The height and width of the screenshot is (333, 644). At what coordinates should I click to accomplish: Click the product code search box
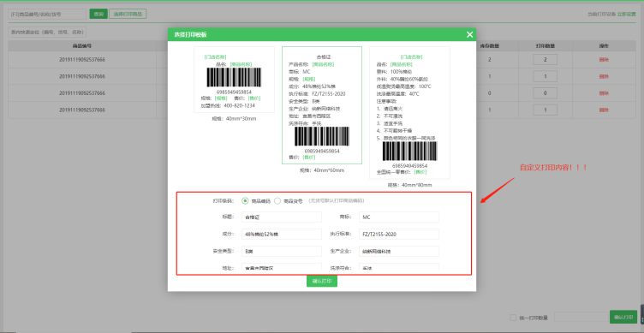pos(47,14)
